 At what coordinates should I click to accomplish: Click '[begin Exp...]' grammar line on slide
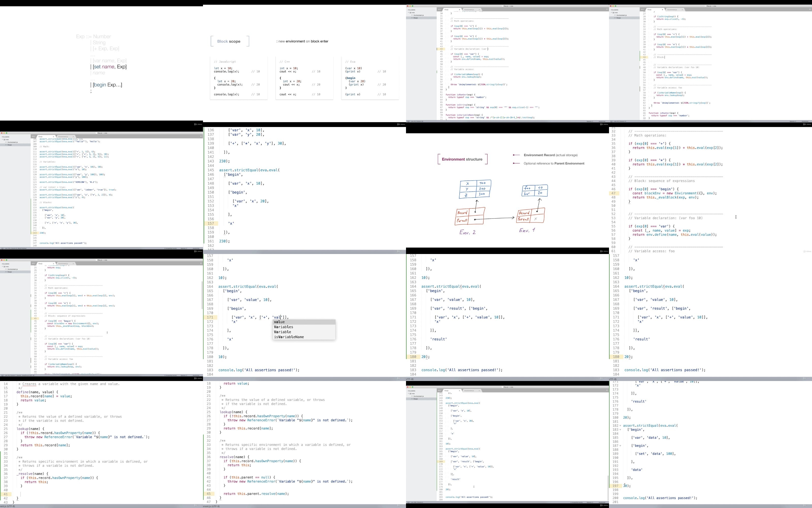tap(106, 85)
